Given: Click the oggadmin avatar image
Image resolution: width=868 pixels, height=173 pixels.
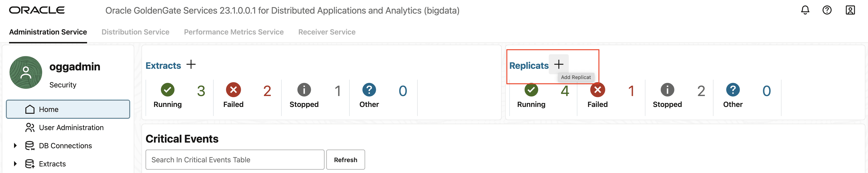Looking at the screenshot, I should tap(26, 72).
